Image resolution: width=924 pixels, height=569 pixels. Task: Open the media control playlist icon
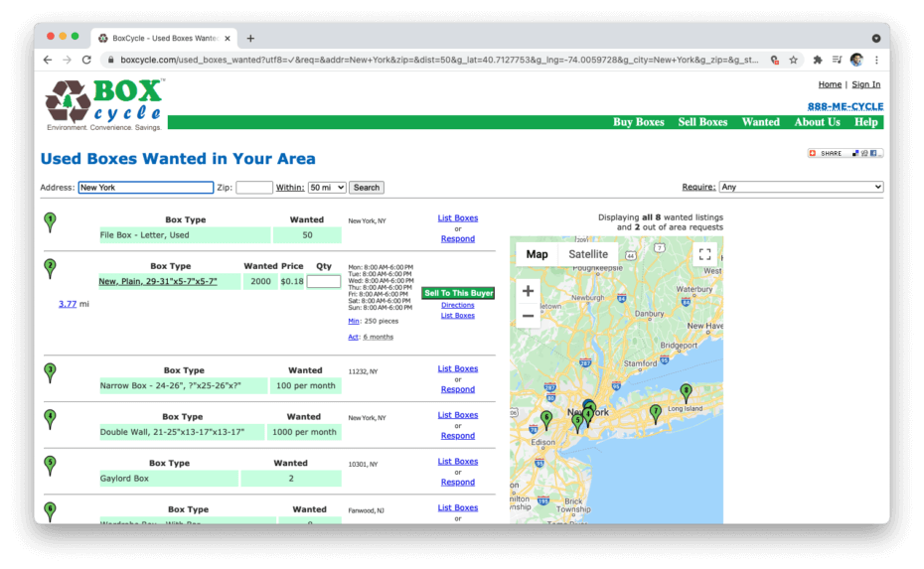click(837, 60)
